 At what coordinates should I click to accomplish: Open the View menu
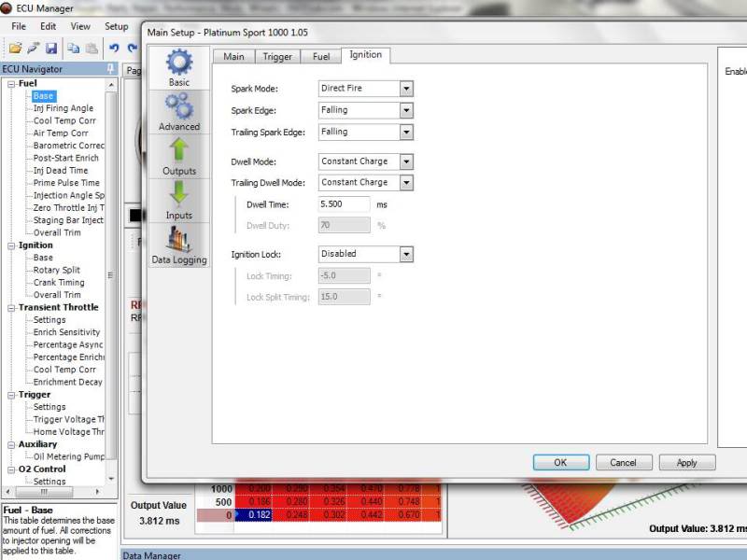pos(80,26)
